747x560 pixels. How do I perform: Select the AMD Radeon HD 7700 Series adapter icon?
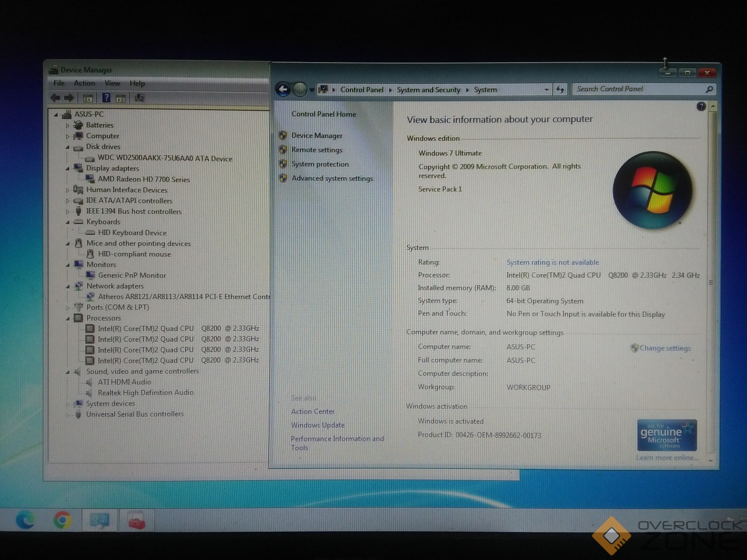point(91,179)
